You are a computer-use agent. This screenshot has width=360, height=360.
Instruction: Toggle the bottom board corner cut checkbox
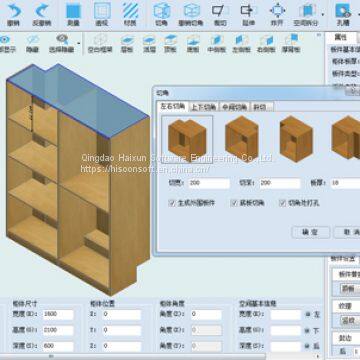pos(234,203)
